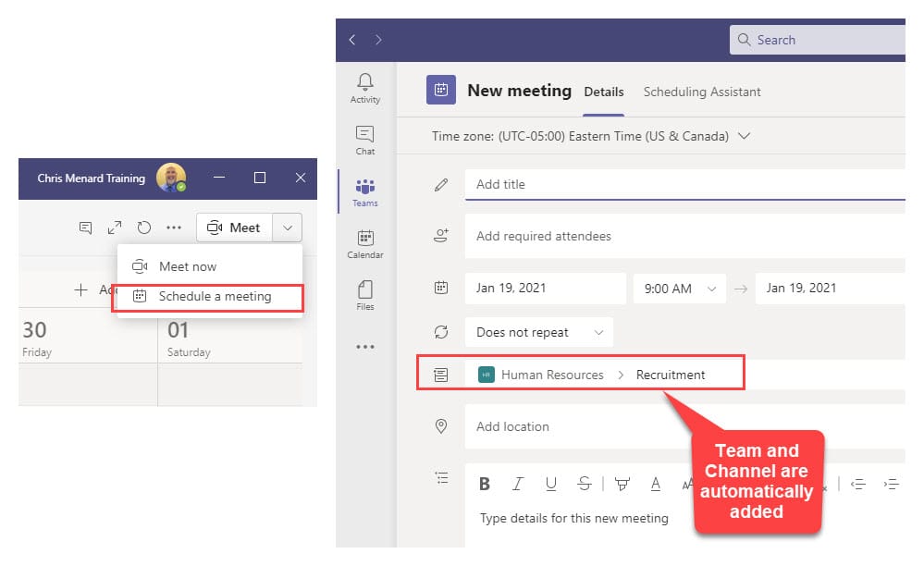Open the Files icon in sidebar
This screenshot has height=566, width=924.
tap(365, 295)
